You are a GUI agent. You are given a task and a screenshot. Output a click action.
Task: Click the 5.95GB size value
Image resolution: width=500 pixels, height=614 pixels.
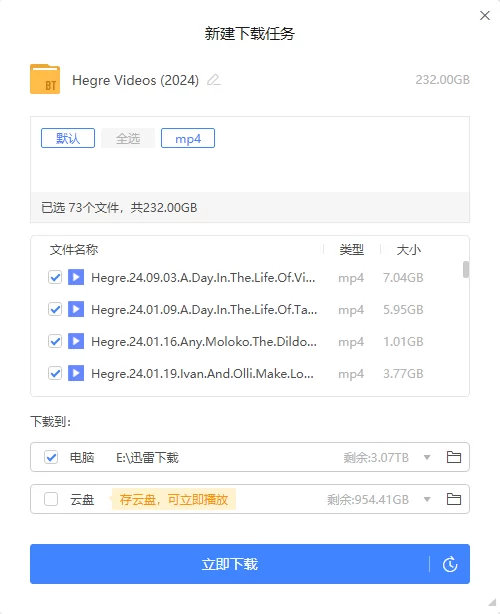point(403,310)
